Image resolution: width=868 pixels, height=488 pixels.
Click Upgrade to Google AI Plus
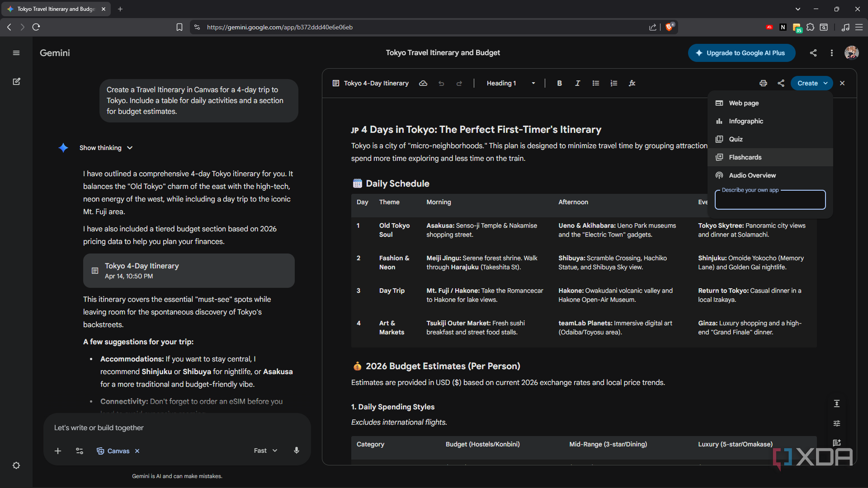(x=741, y=53)
